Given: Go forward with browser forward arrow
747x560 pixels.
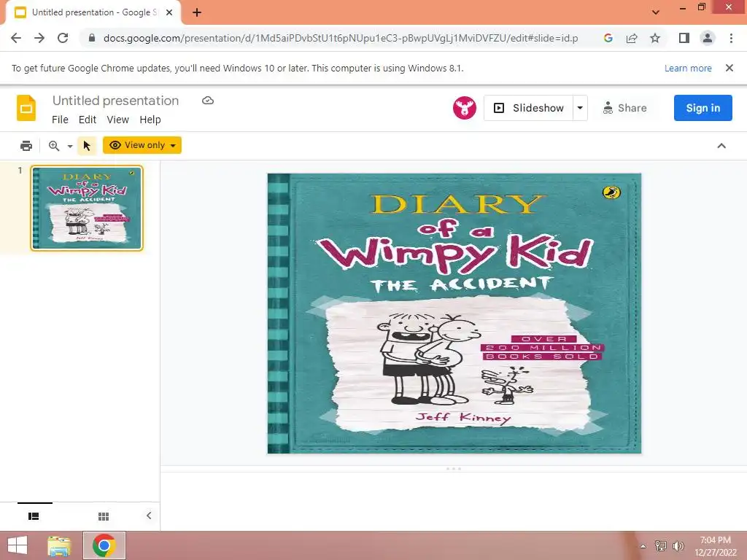Looking at the screenshot, I should 39,38.
